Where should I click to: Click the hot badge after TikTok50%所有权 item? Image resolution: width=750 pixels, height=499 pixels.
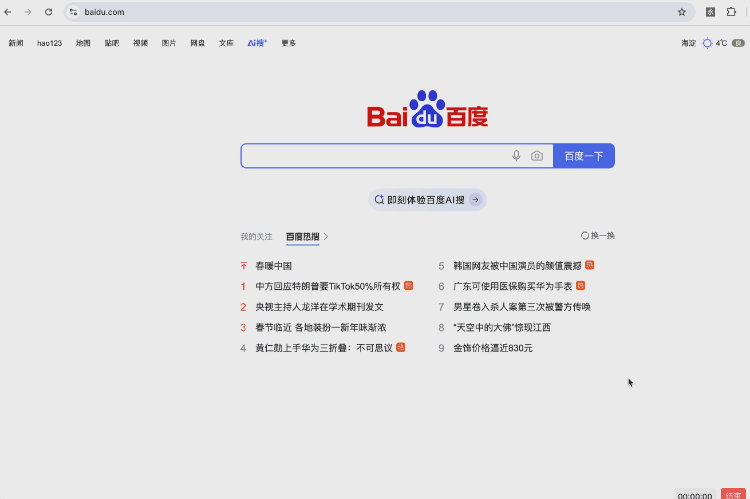pos(408,286)
